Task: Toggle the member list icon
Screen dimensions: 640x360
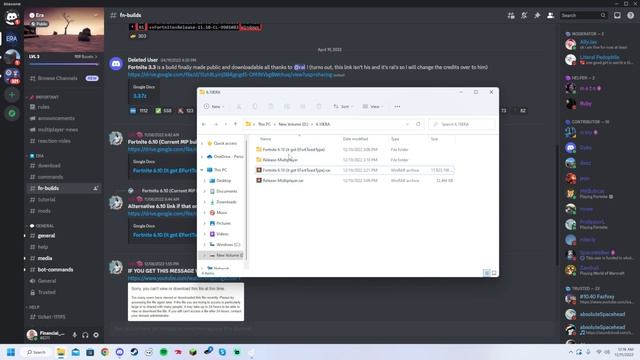Action: point(550,16)
